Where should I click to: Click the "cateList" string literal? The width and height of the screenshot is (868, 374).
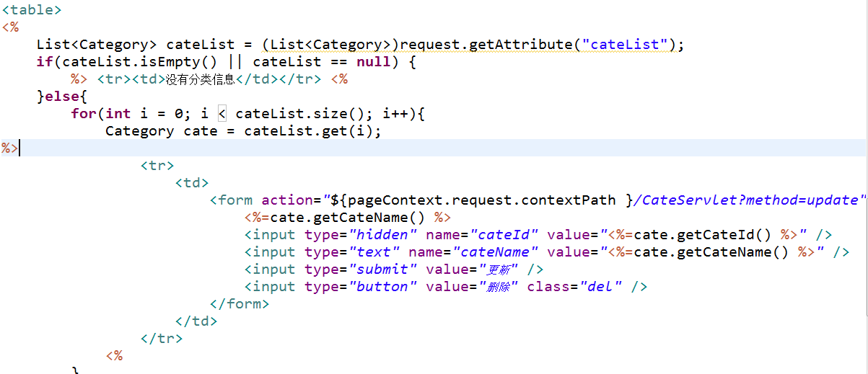(625, 45)
